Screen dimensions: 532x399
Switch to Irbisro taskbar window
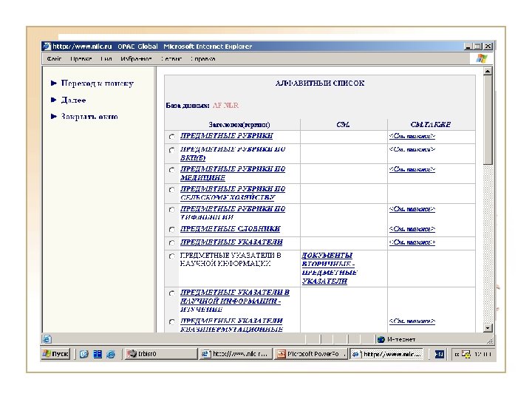point(161,354)
